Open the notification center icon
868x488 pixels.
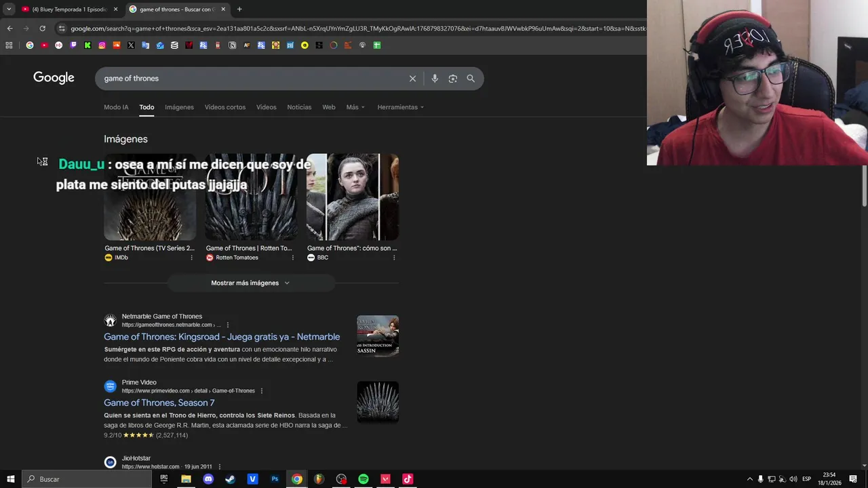853,479
